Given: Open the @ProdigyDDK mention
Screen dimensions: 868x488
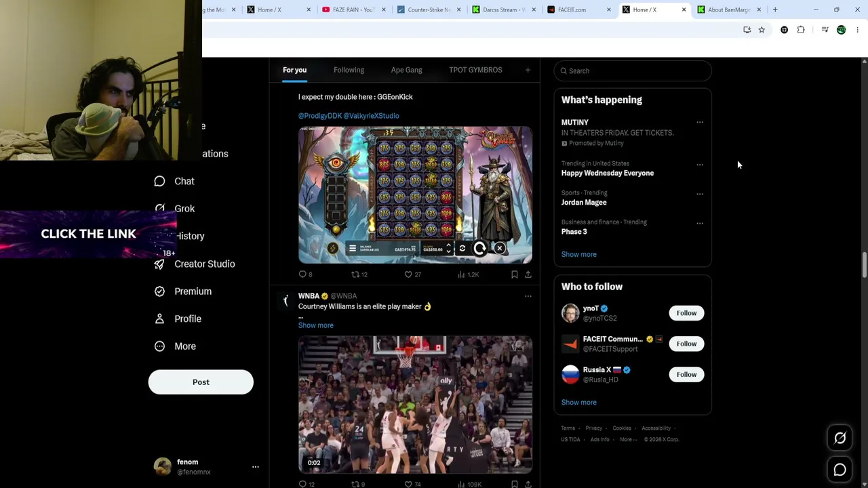Looking at the screenshot, I should (319, 116).
